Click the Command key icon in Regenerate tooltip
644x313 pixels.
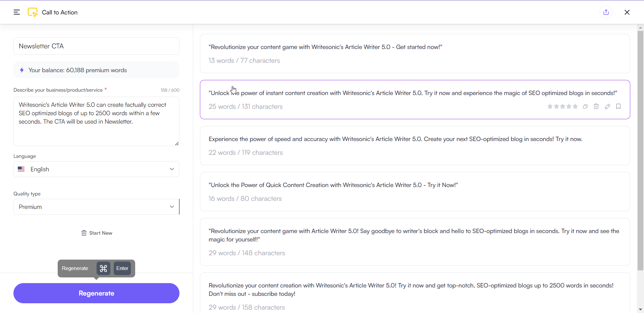tap(103, 268)
